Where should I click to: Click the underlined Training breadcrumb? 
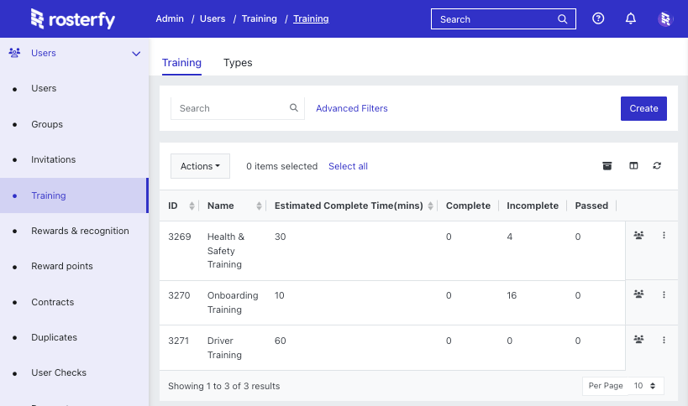tap(311, 19)
